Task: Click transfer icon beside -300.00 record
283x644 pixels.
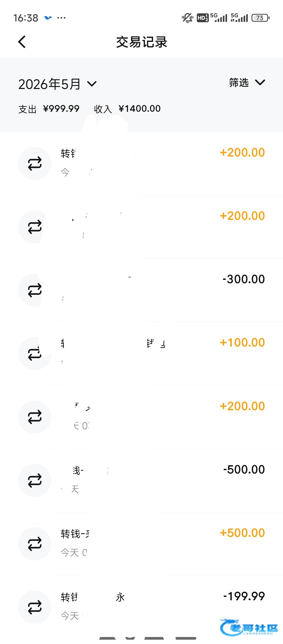Action: pos(35,290)
